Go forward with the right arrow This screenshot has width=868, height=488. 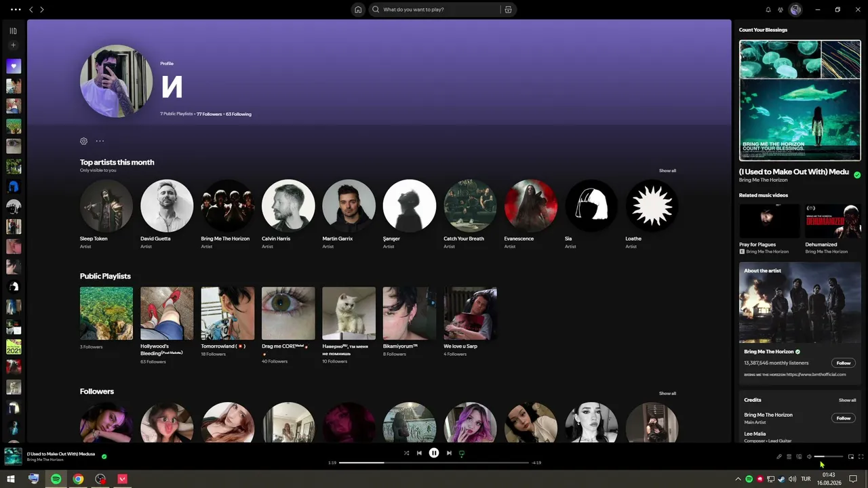point(41,9)
